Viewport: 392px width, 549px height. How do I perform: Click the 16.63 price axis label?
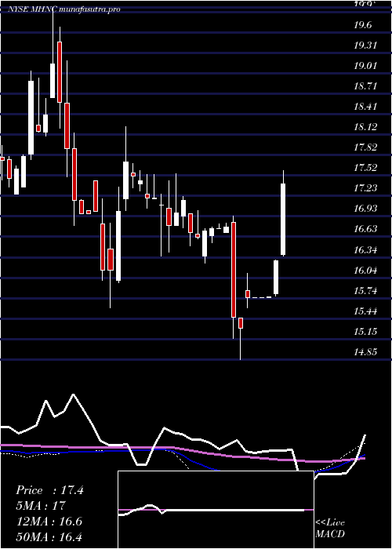pyautogui.click(x=365, y=229)
